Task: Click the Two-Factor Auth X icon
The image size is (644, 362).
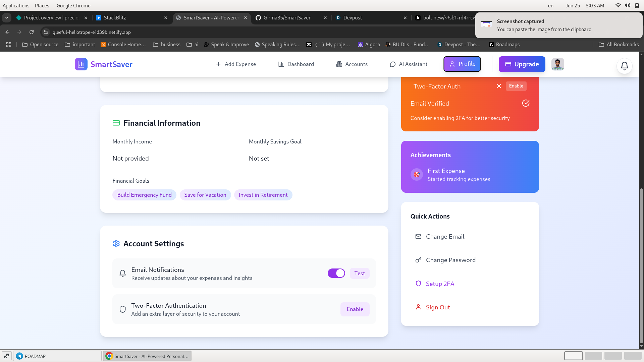Action: pyautogui.click(x=499, y=86)
